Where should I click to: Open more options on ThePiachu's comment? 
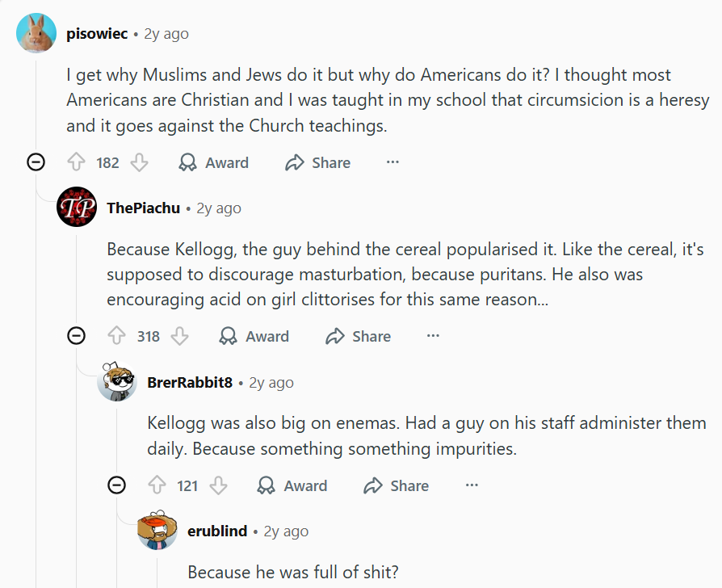pyautogui.click(x=433, y=336)
